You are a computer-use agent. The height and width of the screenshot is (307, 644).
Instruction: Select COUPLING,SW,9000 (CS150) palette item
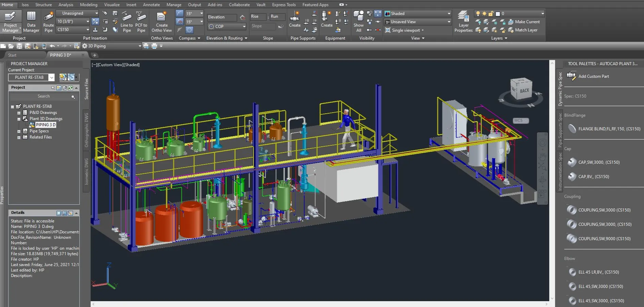tap(599, 239)
